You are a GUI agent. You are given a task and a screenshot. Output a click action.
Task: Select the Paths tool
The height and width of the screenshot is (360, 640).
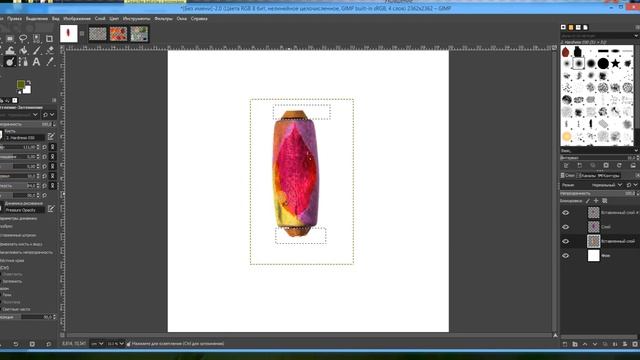23,62
